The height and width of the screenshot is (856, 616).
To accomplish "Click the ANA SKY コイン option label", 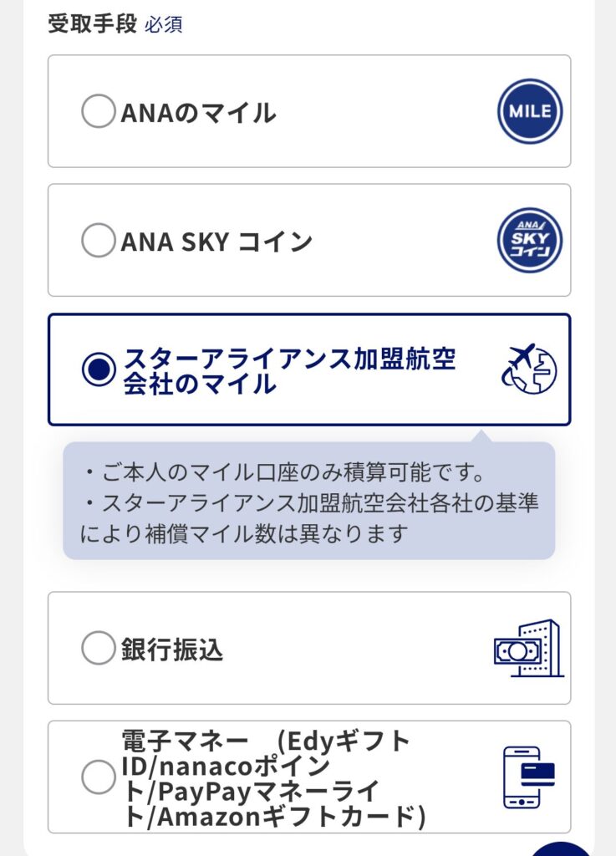I will (x=216, y=242).
